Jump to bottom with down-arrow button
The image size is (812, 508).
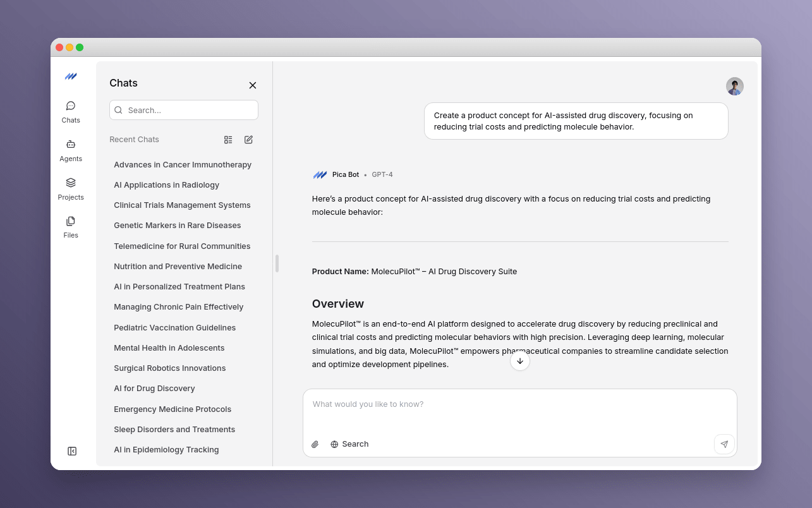520,361
